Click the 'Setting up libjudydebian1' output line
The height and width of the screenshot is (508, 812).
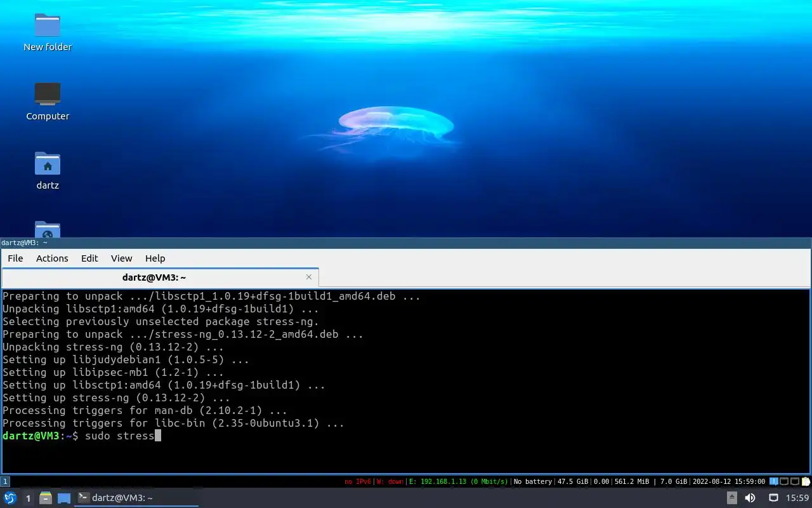pos(126,359)
